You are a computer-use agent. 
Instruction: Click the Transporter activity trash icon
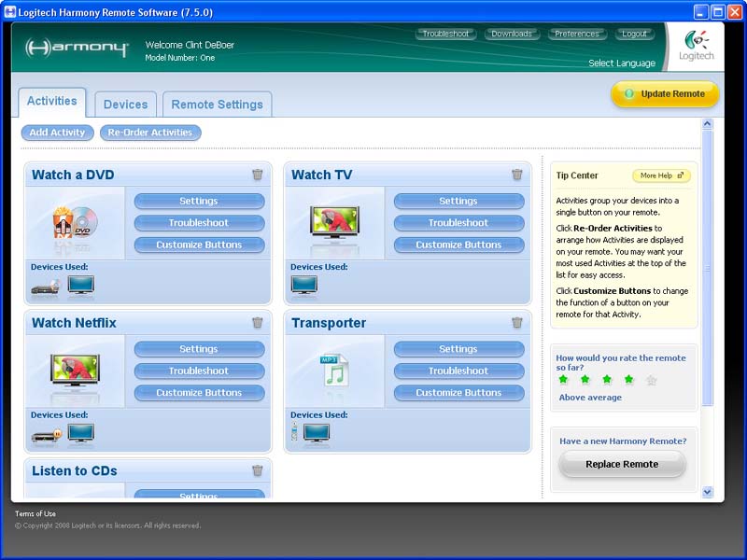517,323
